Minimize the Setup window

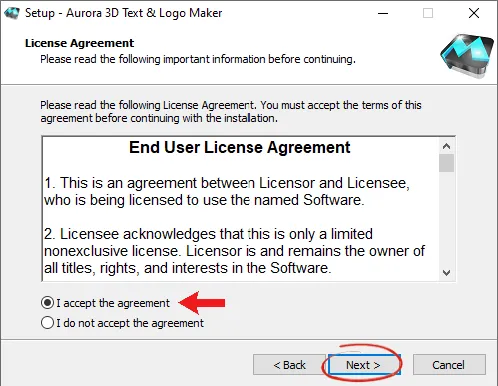pyautogui.click(x=383, y=13)
